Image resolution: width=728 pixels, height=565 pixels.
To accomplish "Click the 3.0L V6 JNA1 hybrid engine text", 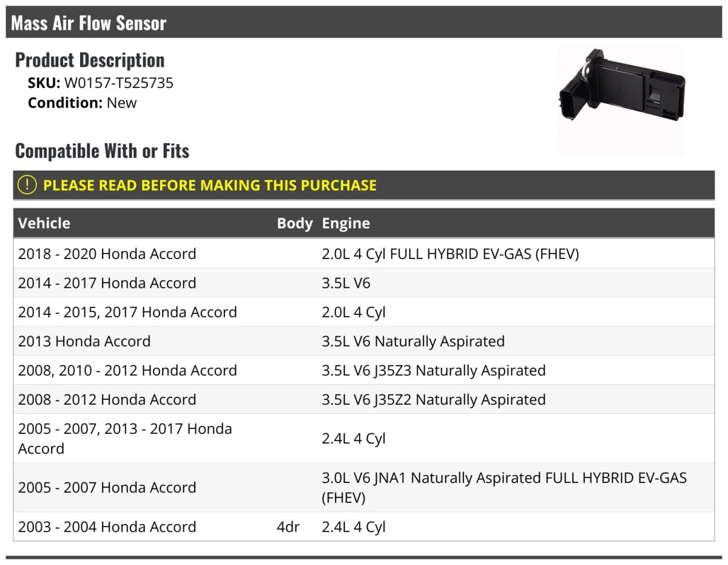I will coord(504,487).
